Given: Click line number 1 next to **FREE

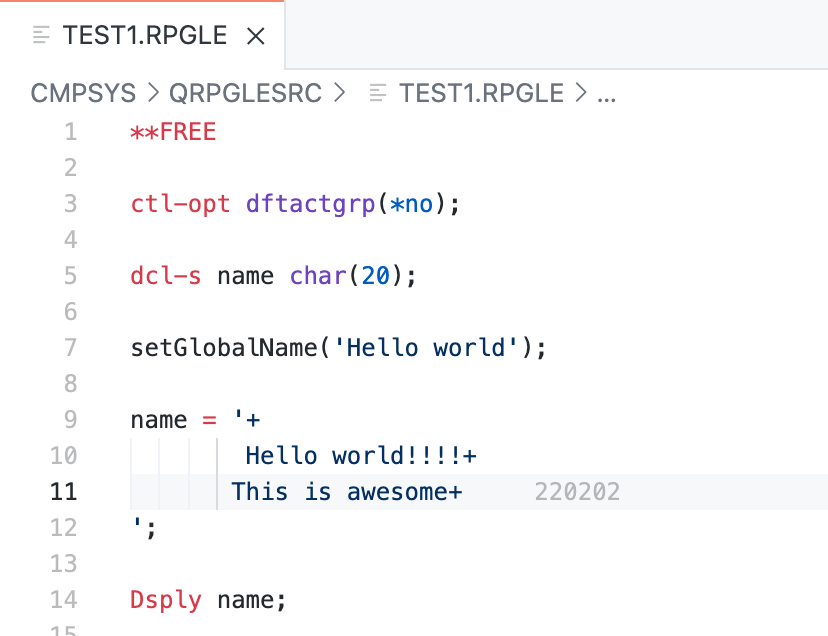Looking at the screenshot, I should [71, 131].
